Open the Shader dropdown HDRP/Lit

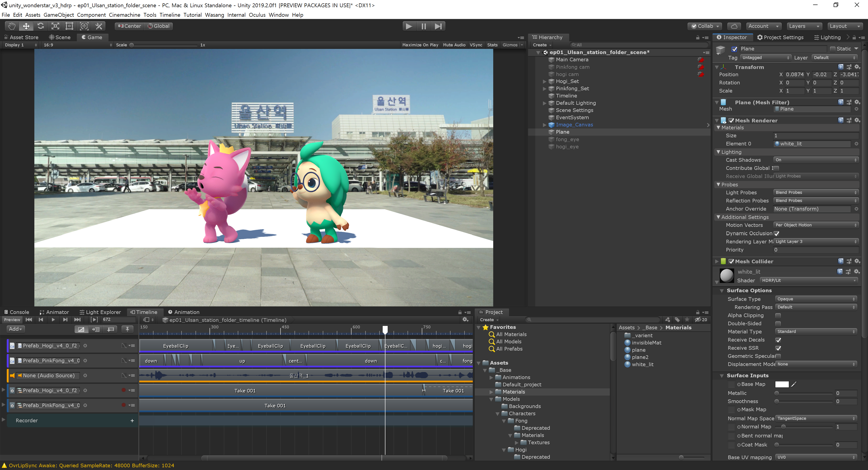(809, 280)
